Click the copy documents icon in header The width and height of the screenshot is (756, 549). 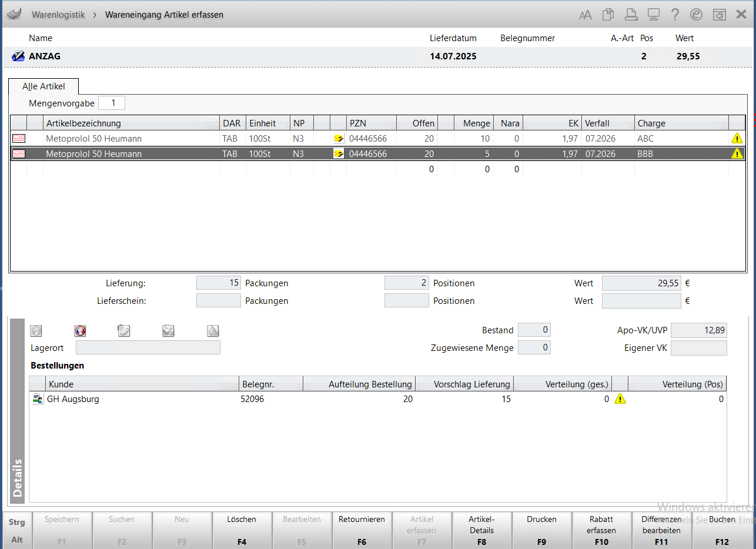tap(608, 15)
